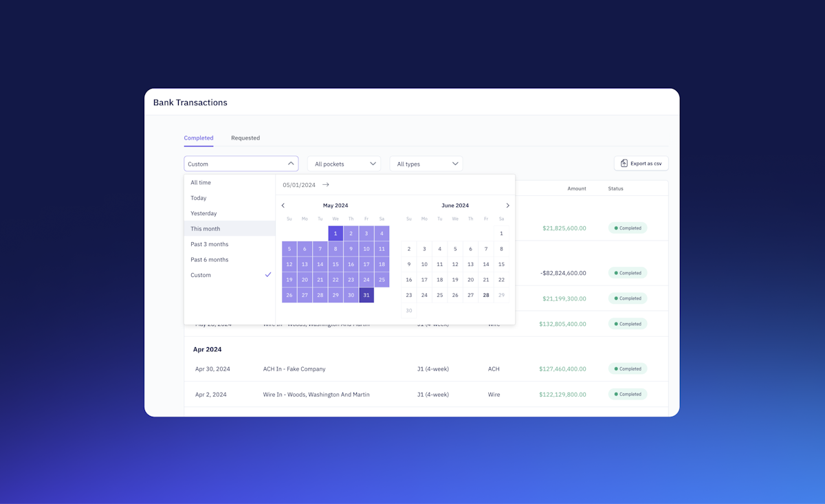Screen dimensions: 825x504
Task: Select the Yesterday option
Action: click(203, 213)
